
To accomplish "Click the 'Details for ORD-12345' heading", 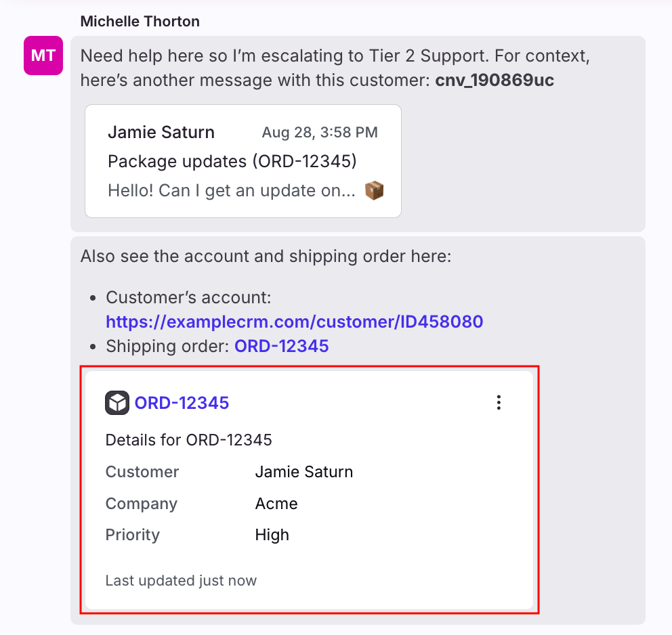I will coord(188,440).
